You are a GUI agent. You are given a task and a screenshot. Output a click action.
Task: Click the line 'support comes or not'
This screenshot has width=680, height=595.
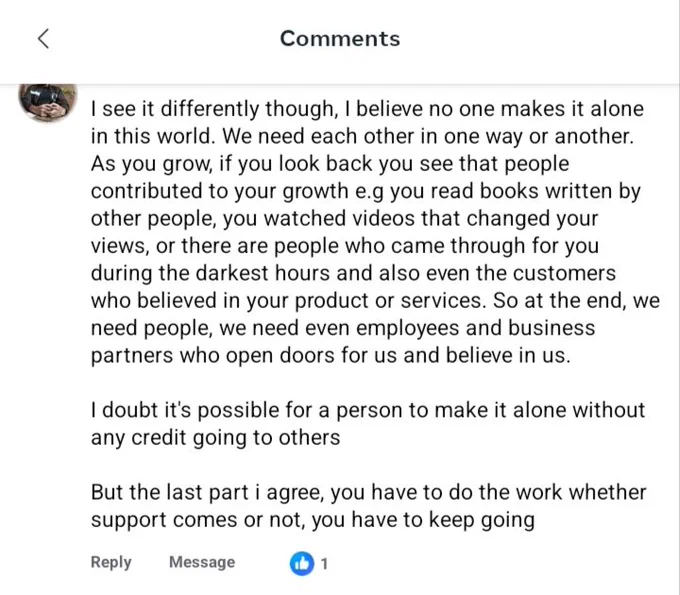pos(313,520)
